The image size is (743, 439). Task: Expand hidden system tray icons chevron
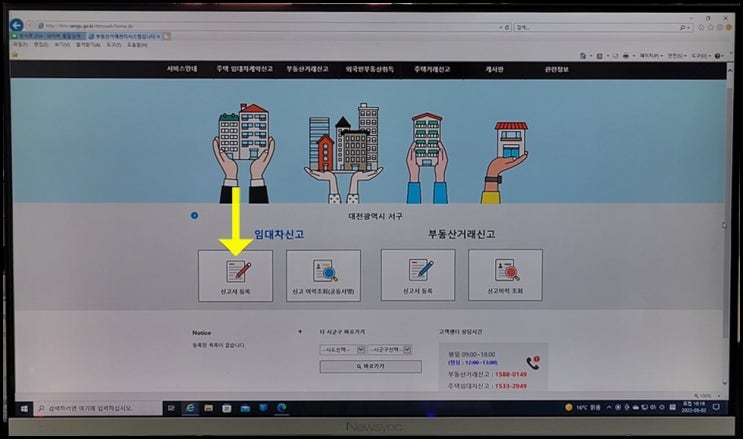[x=609, y=407]
